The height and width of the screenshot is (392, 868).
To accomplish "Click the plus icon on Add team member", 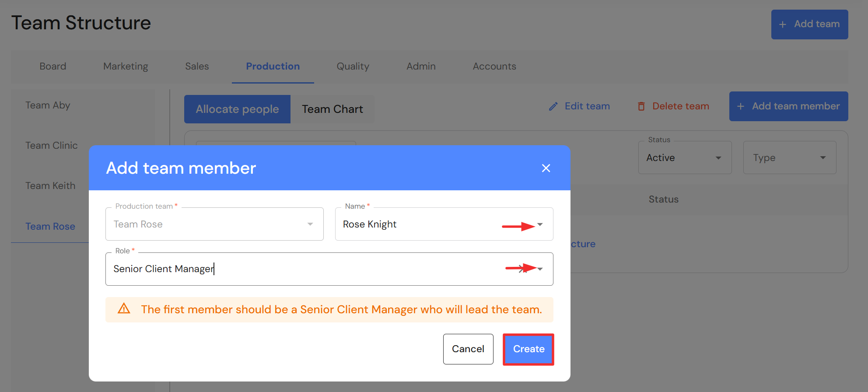I will pyautogui.click(x=741, y=106).
